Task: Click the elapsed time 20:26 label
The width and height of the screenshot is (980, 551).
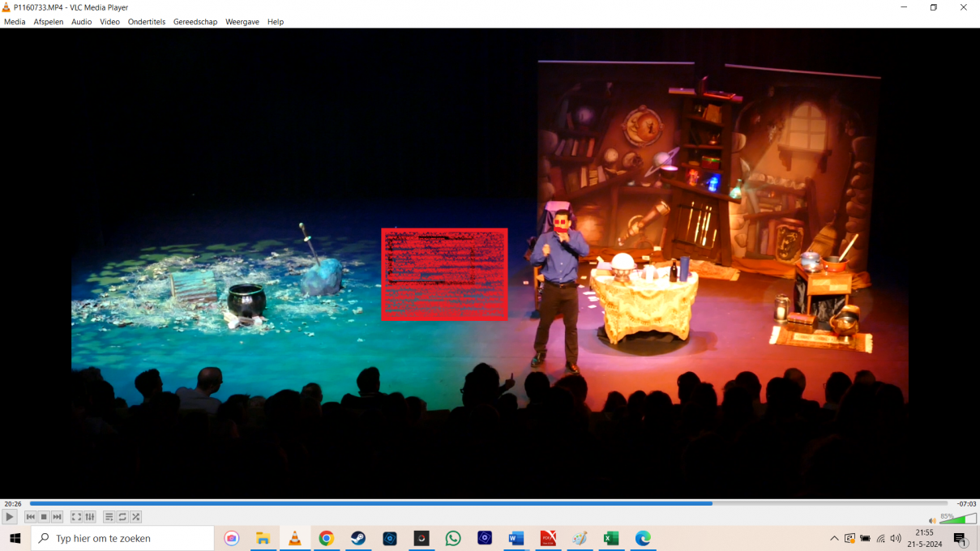Action: click(13, 504)
